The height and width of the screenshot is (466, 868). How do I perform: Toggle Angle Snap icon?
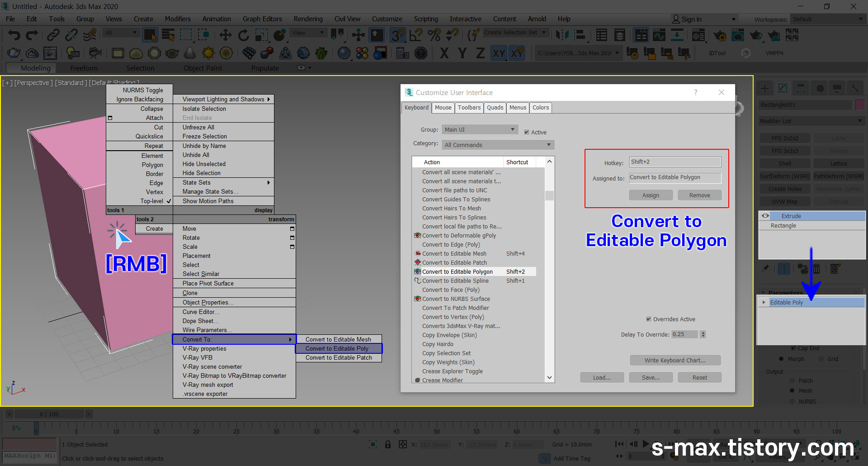(416, 35)
